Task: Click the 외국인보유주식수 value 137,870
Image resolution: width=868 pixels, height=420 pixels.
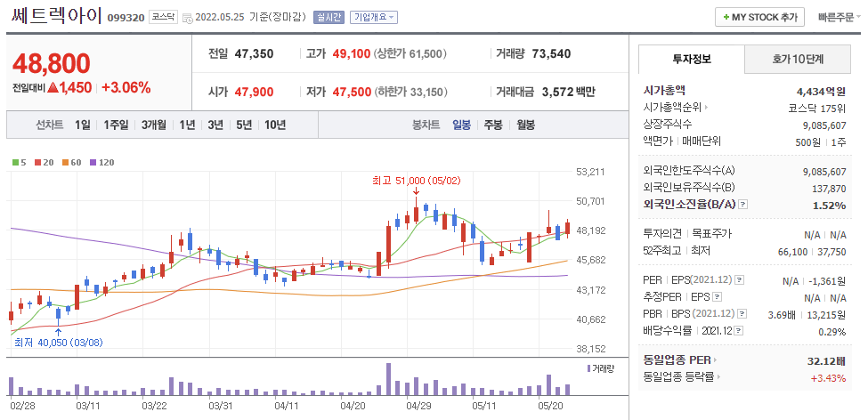Action: point(829,188)
